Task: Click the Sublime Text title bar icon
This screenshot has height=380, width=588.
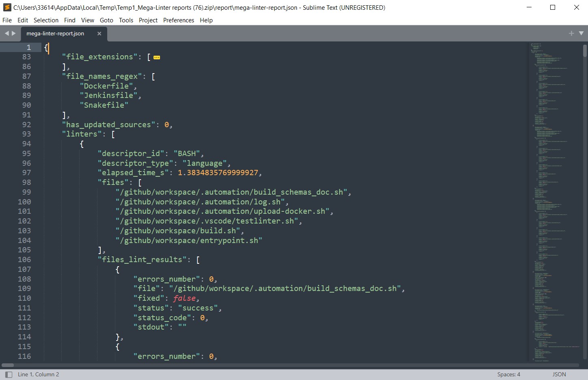Action: pyautogui.click(x=7, y=7)
